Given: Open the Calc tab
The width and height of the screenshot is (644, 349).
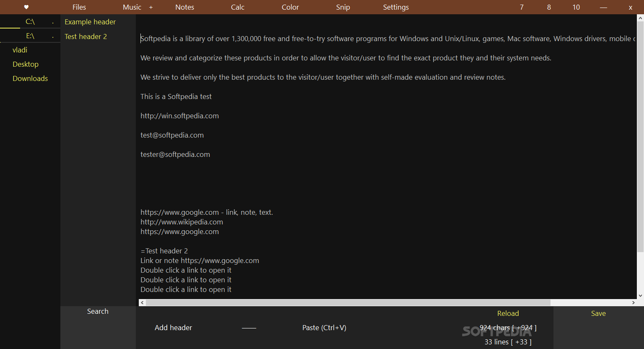Looking at the screenshot, I should [238, 7].
